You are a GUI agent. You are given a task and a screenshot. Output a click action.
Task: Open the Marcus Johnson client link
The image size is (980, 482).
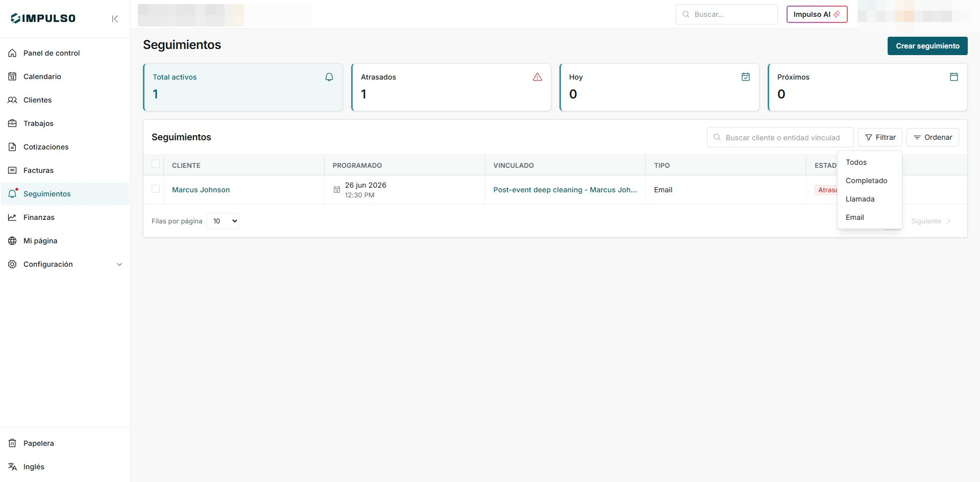click(x=201, y=190)
